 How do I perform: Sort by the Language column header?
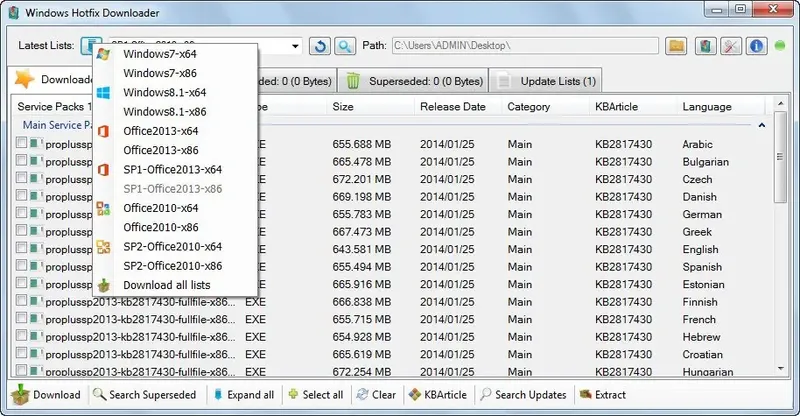(721, 107)
